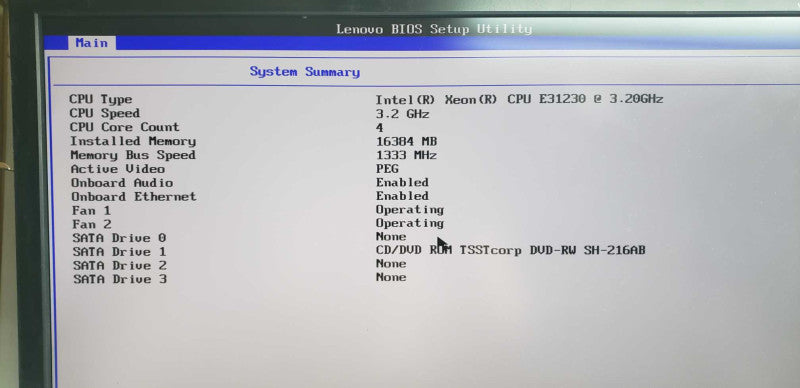This screenshot has width=800, height=388.
Task: Click the PEG value
Action: pyautogui.click(x=387, y=168)
